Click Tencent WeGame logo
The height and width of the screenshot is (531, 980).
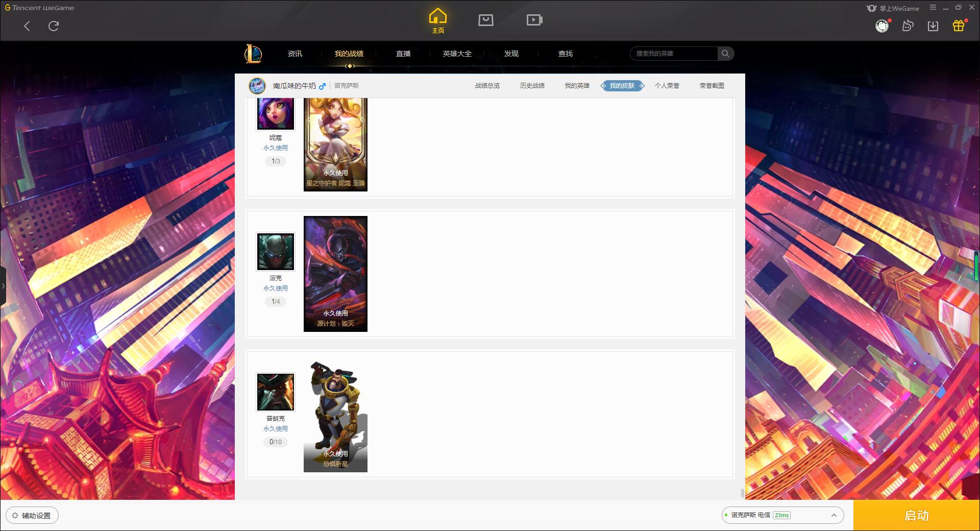(x=39, y=8)
